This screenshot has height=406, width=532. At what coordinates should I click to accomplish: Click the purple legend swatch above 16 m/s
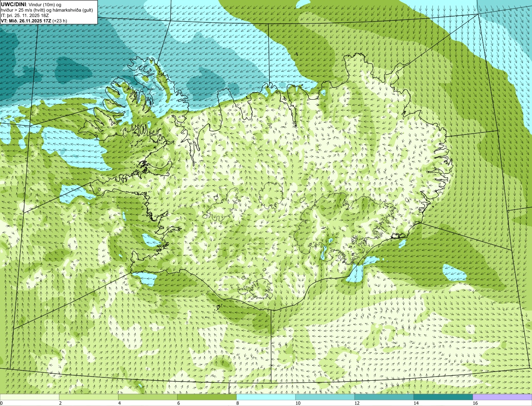502,397
